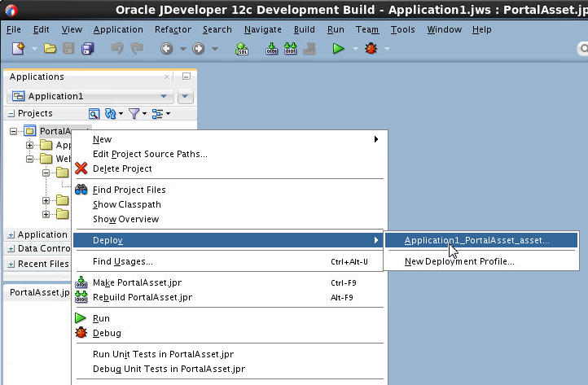Choose New Deployment Profile submenu item
This screenshot has height=385, width=588.
click(481, 261)
